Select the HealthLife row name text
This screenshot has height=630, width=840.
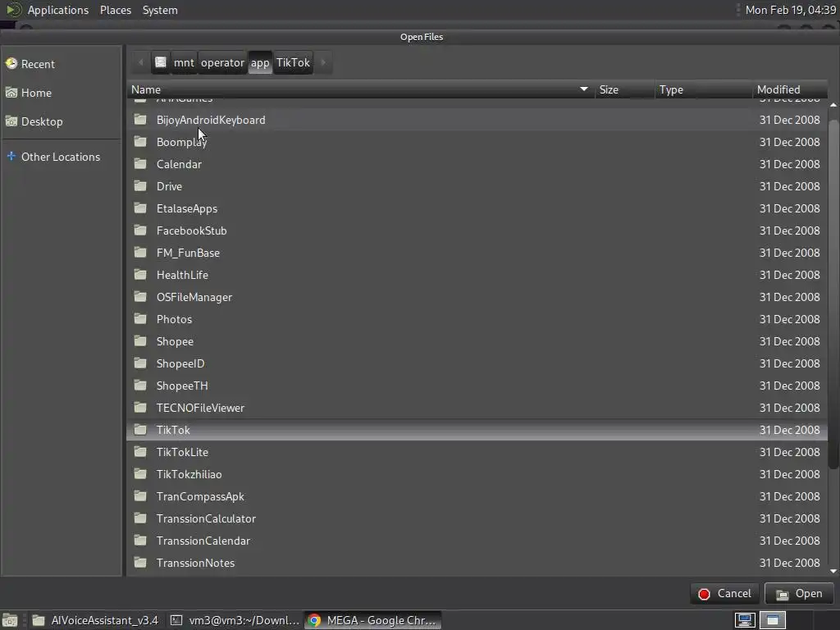[x=182, y=275]
